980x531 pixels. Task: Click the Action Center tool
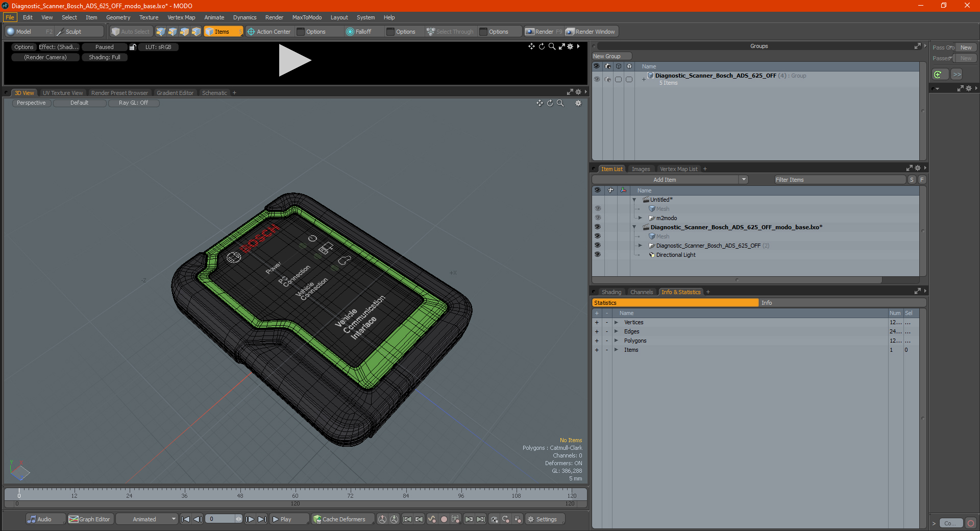(x=269, y=32)
